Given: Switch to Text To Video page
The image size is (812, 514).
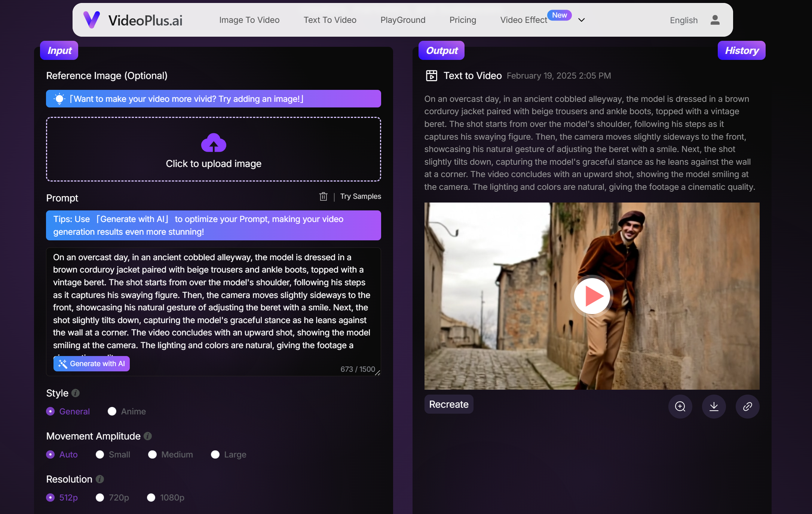Looking at the screenshot, I should (x=330, y=20).
